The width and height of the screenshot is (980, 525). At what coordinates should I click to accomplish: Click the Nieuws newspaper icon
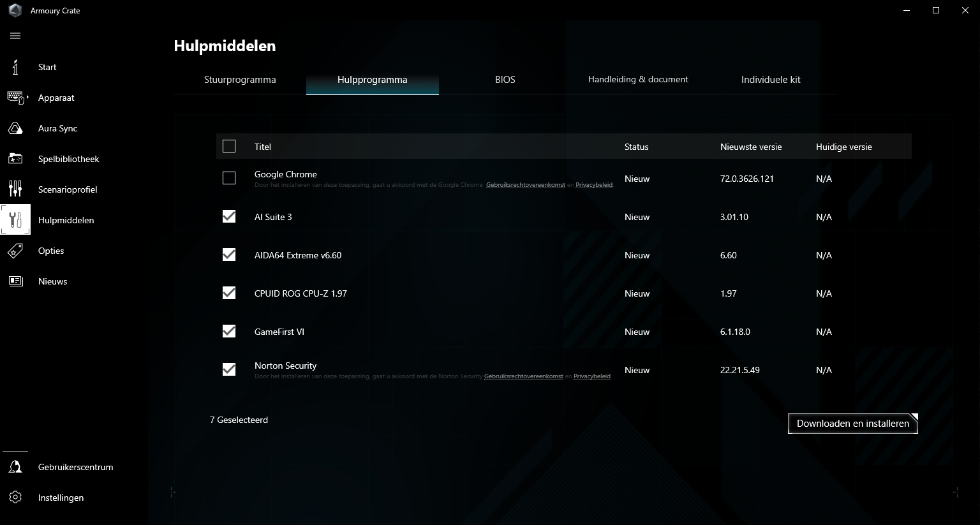pos(15,281)
